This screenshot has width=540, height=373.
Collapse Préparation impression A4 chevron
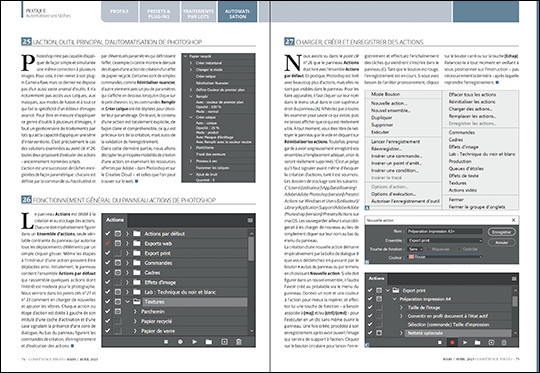[x=395, y=299]
